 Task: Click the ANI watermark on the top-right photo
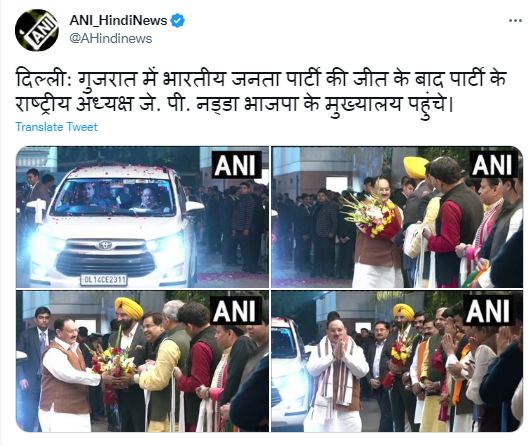(493, 164)
